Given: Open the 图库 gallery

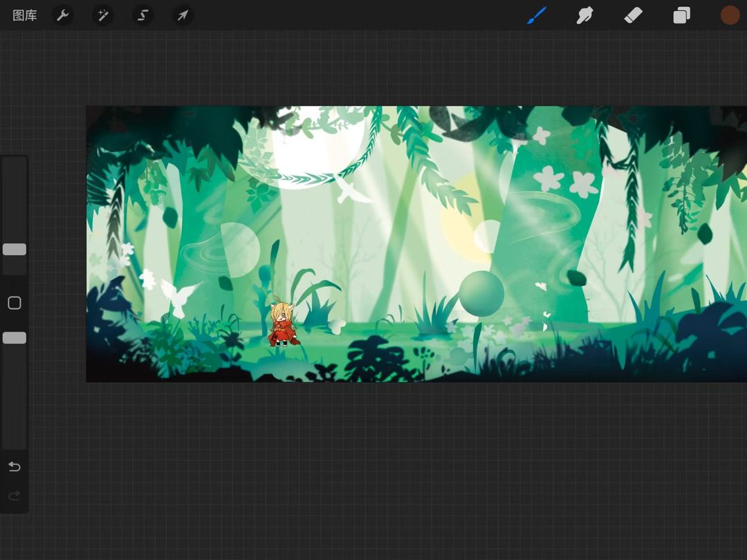Looking at the screenshot, I should [x=25, y=15].
